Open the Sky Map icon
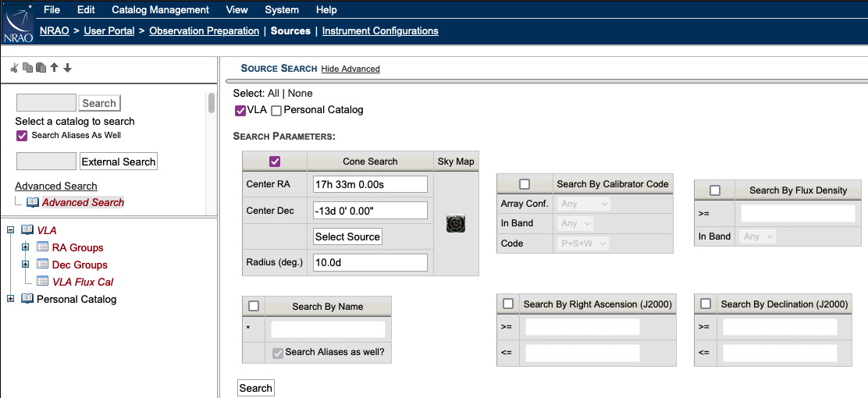The height and width of the screenshot is (398, 868). click(456, 224)
